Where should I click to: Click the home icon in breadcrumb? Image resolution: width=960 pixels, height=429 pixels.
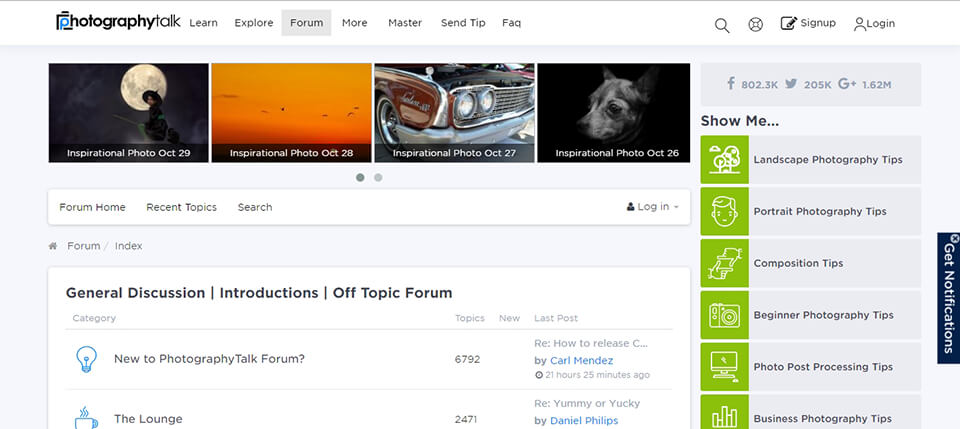pyautogui.click(x=53, y=246)
